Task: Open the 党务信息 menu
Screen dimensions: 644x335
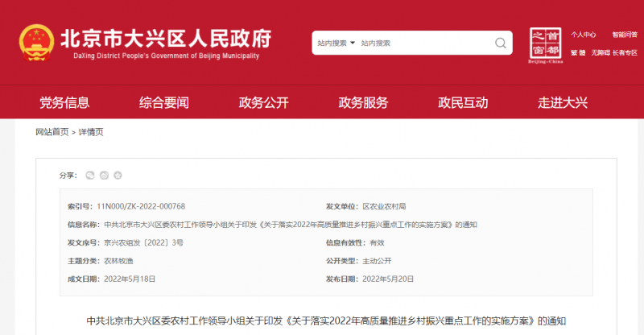Action: point(64,102)
